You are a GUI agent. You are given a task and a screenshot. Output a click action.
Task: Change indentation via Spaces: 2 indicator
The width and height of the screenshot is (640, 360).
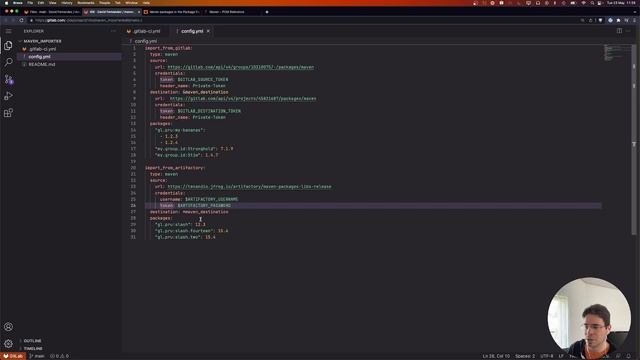pos(525,356)
